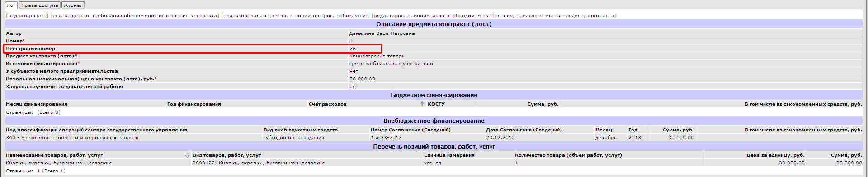
Task: Open редактировать минимально необходимые требования link
Action: tap(494, 16)
